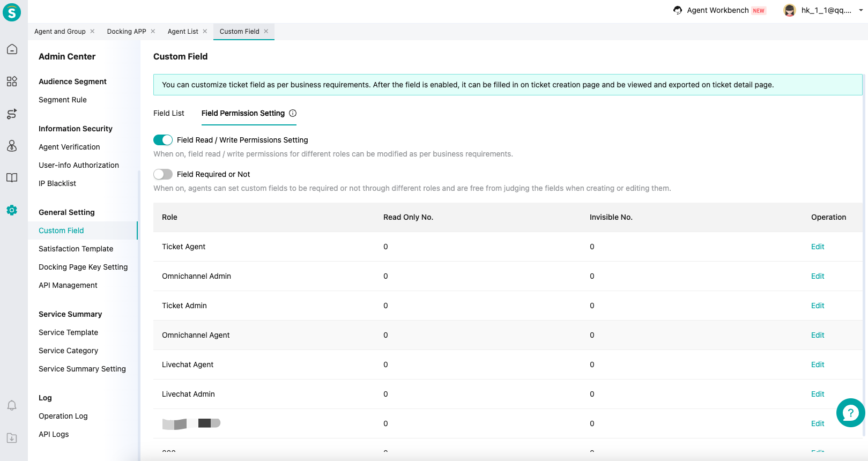Open the download inbox icon in sidebar
Viewport: 868px width, 461px height.
coord(12,438)
